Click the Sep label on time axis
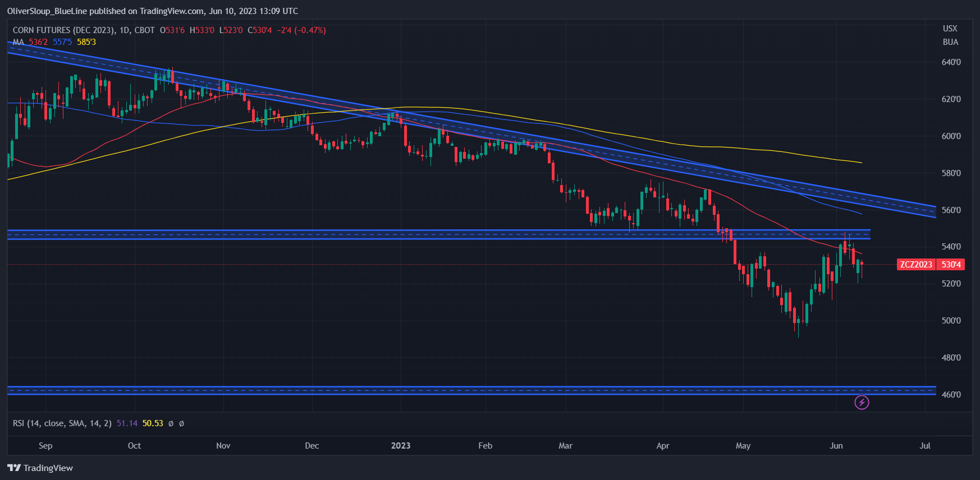 (45, 446)
